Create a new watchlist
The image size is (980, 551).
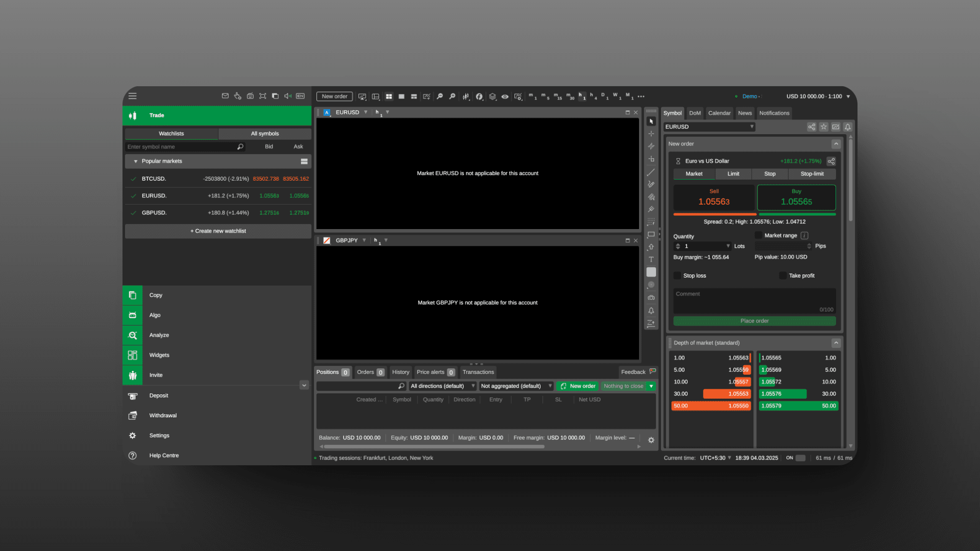point(218,231)
